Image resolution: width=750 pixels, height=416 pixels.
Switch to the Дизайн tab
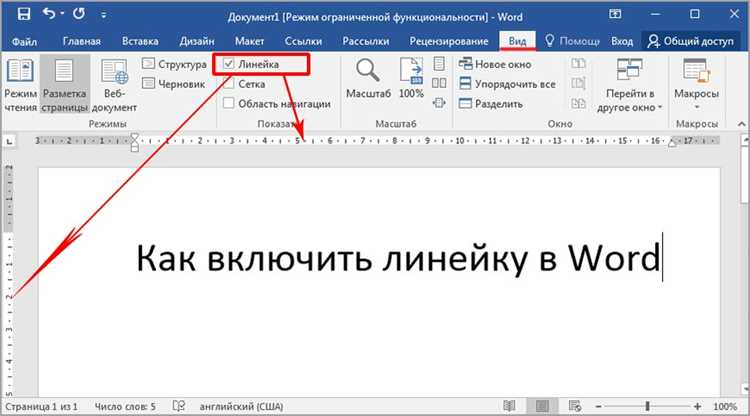tap(197, 41)
